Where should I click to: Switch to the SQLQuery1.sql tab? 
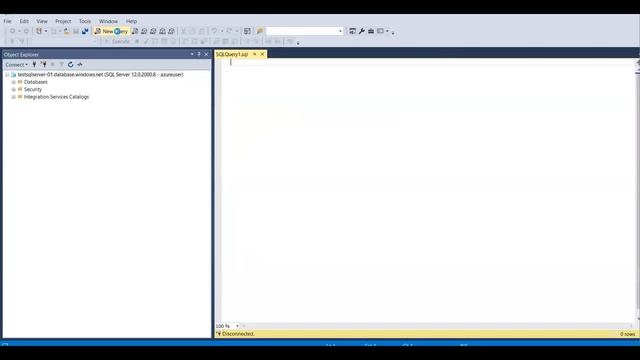232,54
